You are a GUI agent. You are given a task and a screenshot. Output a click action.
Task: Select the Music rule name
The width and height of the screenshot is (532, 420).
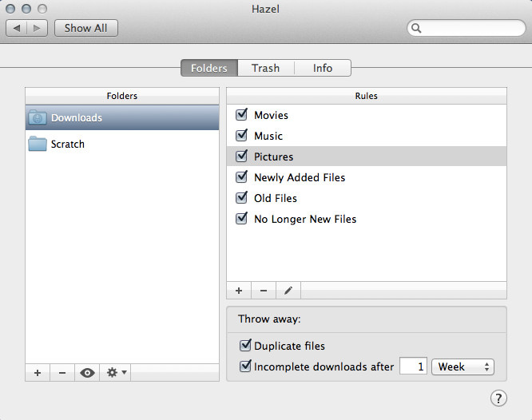click(268, 136)
